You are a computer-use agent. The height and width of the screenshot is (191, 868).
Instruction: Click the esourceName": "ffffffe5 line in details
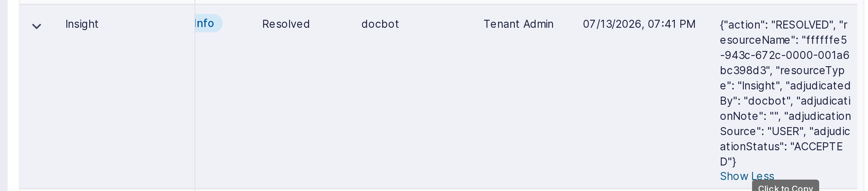[x=783, y=40]
